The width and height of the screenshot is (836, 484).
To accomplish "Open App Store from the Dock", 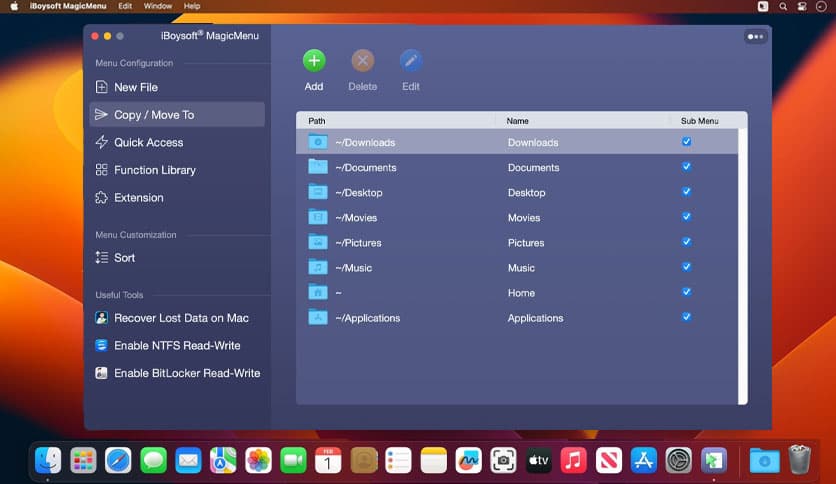I will point(644,460).
